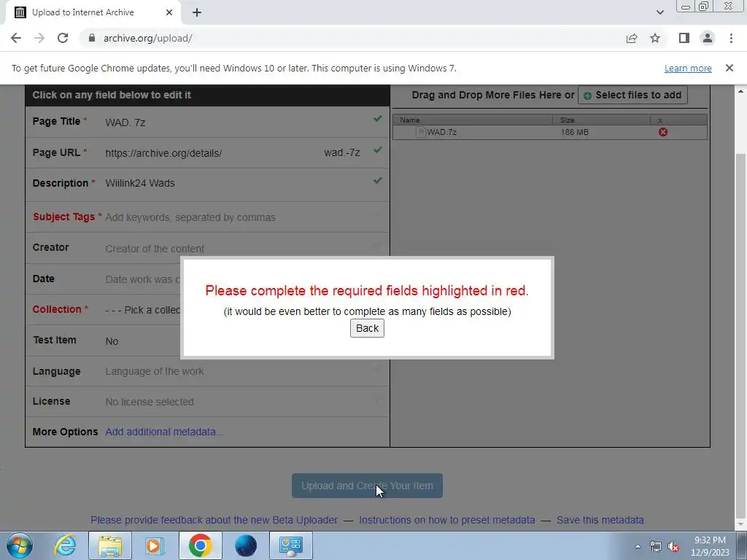This screenshot has width=747, height=560.
Task: Click the file document icon beside WAD.7z
Action: click(420, 132)
